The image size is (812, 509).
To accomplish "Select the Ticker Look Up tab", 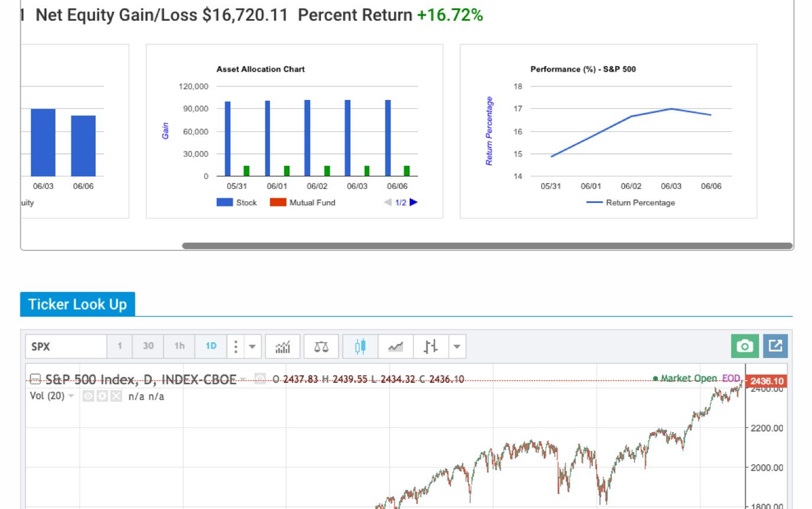I will pos(77,304).
